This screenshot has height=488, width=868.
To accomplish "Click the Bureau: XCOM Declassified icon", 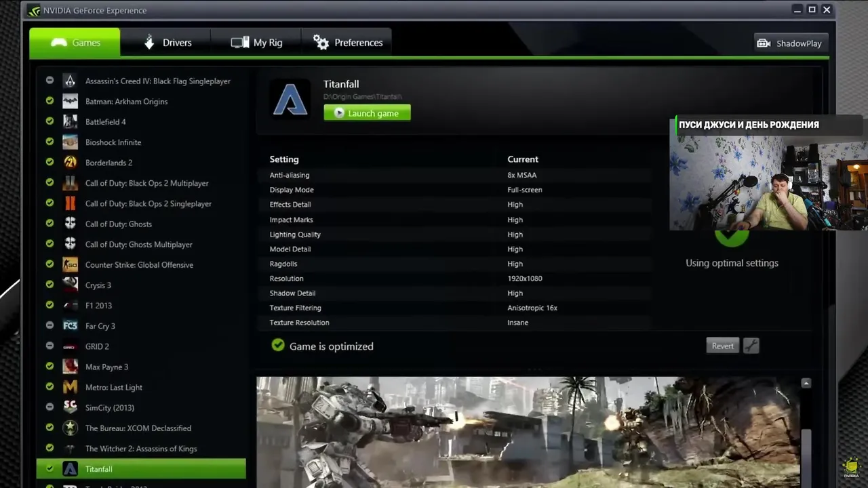I will pyautogui.click(x=70, y=428).
